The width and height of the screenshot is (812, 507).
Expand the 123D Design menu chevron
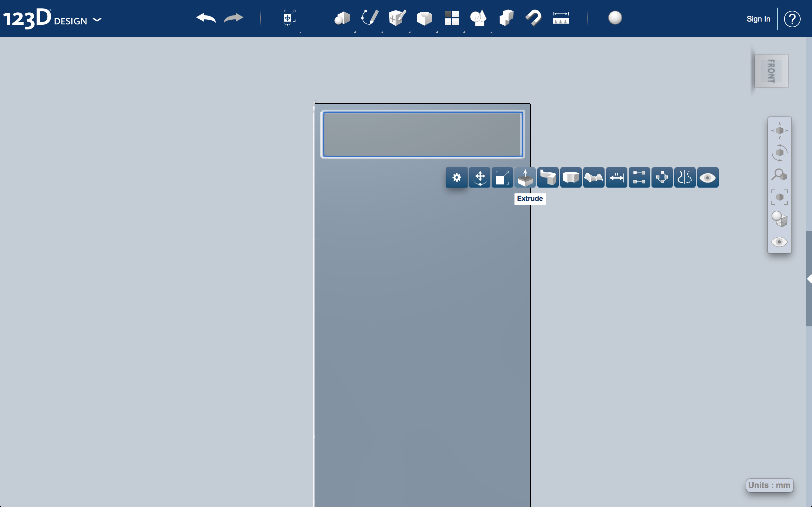pyautogui.click(x=97, y=20)
